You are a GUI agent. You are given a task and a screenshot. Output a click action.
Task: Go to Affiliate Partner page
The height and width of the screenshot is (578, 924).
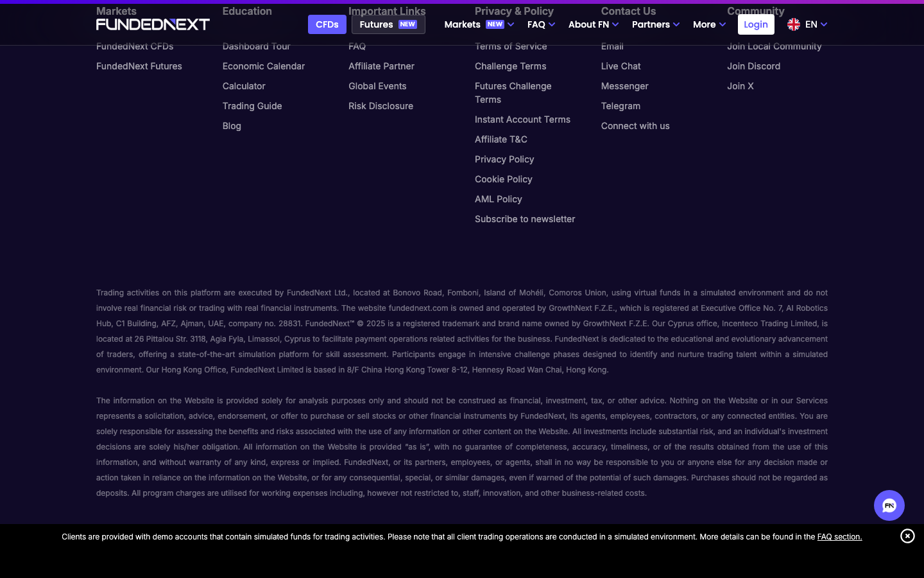click(x=381, y=66)
